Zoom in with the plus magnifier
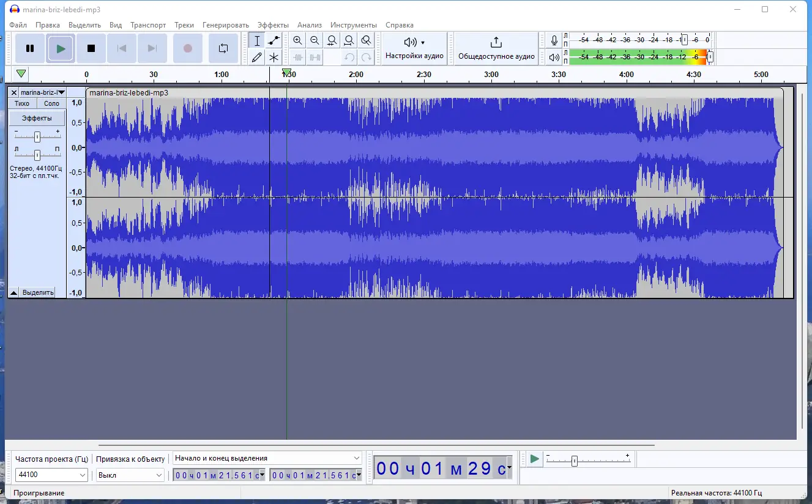This screenshot has height=504, width=812. (297, 41)
